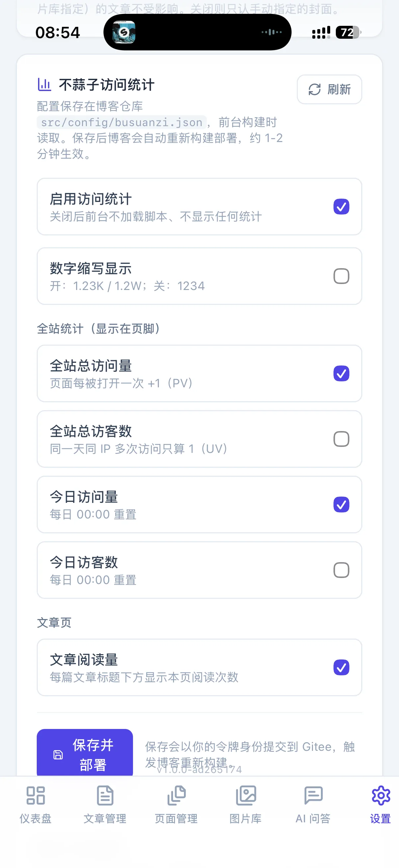Enable the 数字缩写显示 checkbox

tap(341, 276)
